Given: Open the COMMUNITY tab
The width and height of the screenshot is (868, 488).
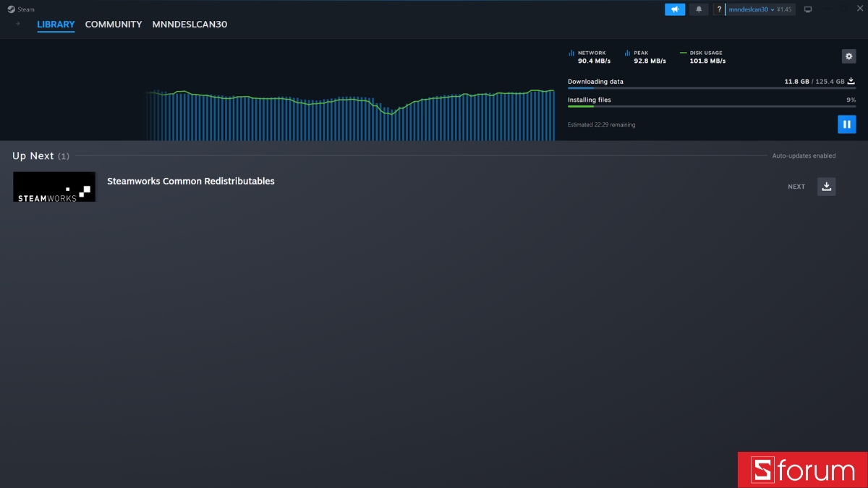Looking at the screenshot, I should pos(114,25).
